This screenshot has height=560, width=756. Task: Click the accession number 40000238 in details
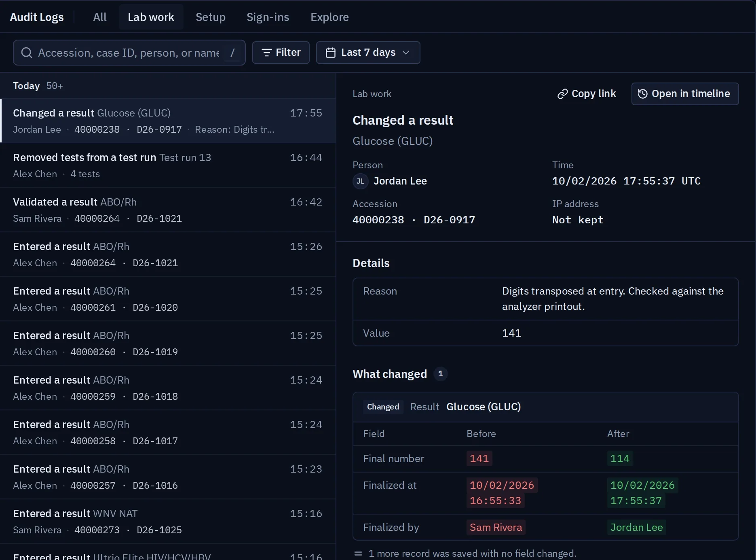click(x=378, y=220)
